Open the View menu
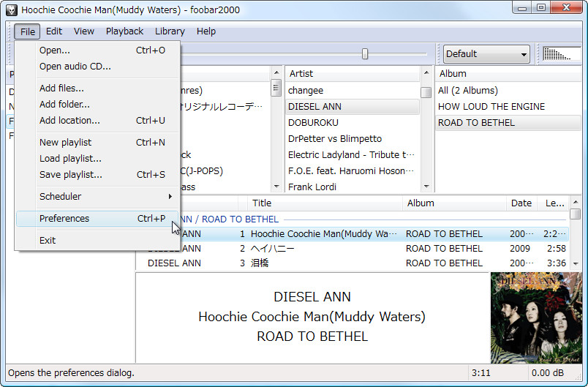The height and width of the screenshot is (387, 588). tap(83, 31)
